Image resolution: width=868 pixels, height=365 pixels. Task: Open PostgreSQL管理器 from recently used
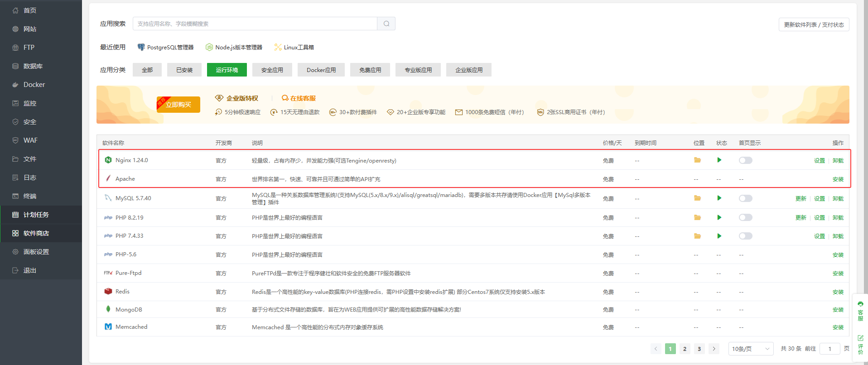166,47
